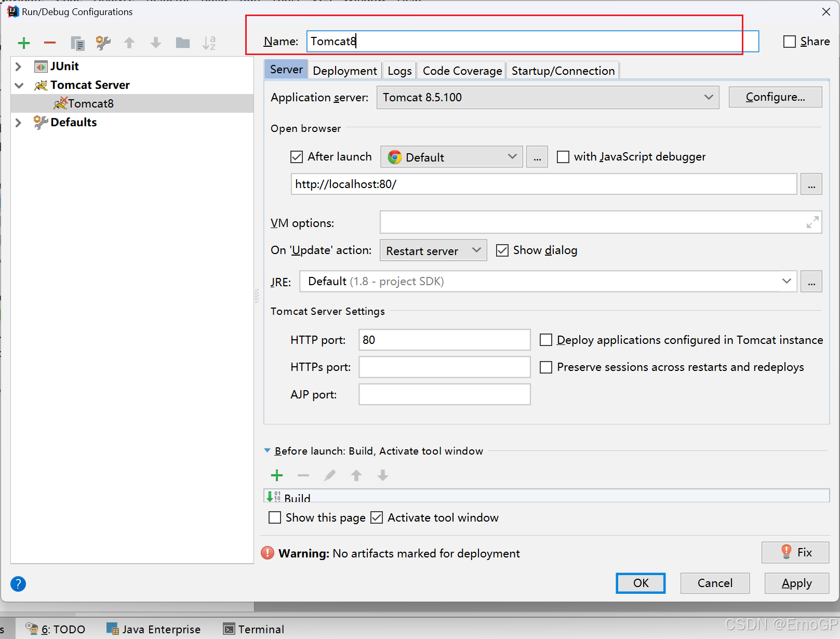Viewport: 840px width, 639px height.
Task: Open Terminal tool window
Action: point(254,629)
